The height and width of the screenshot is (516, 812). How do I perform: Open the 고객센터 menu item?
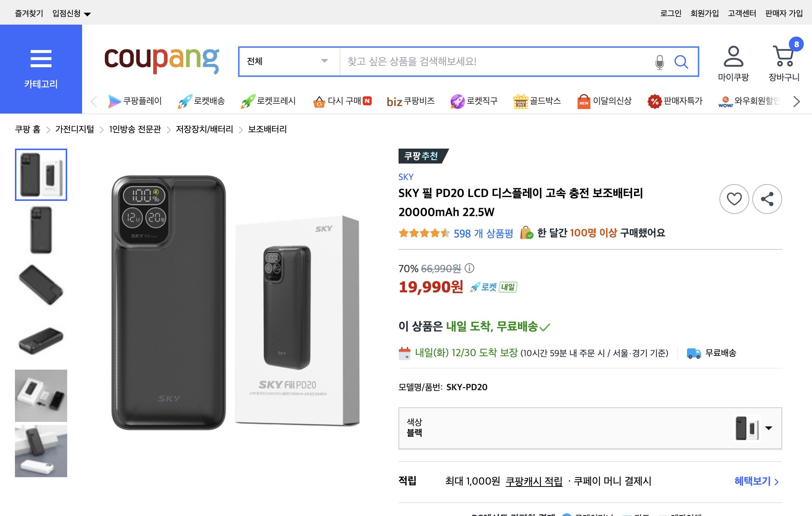(x=742, y=13)
